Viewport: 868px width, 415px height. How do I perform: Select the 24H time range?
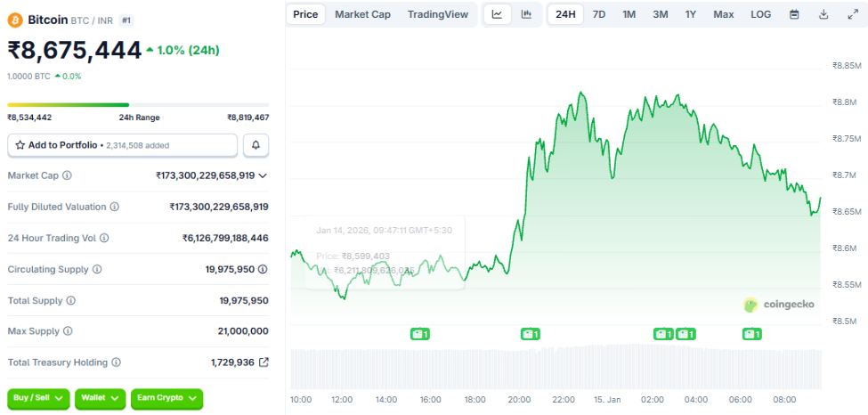click(x=565, y=14)
